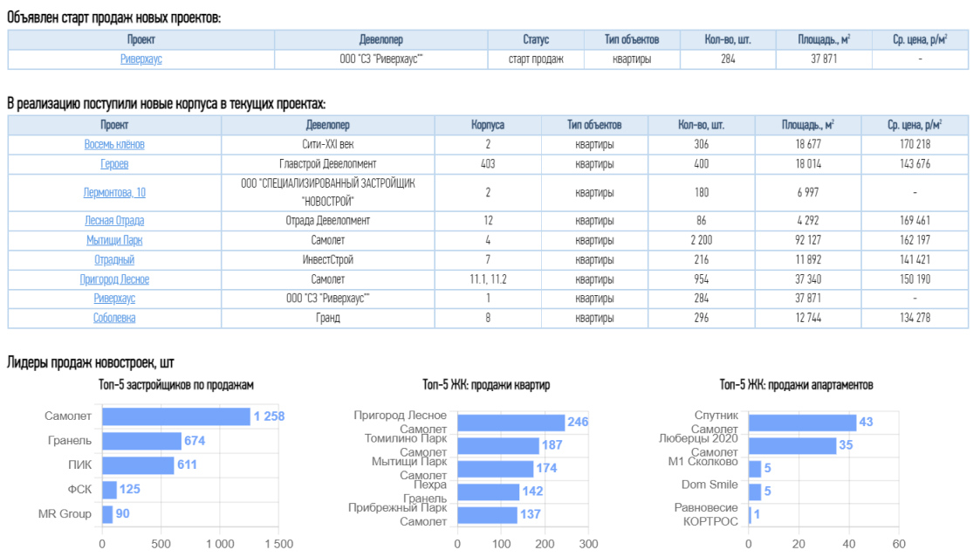Select the Пригород Лесное bar with 246

coord(511,423)
